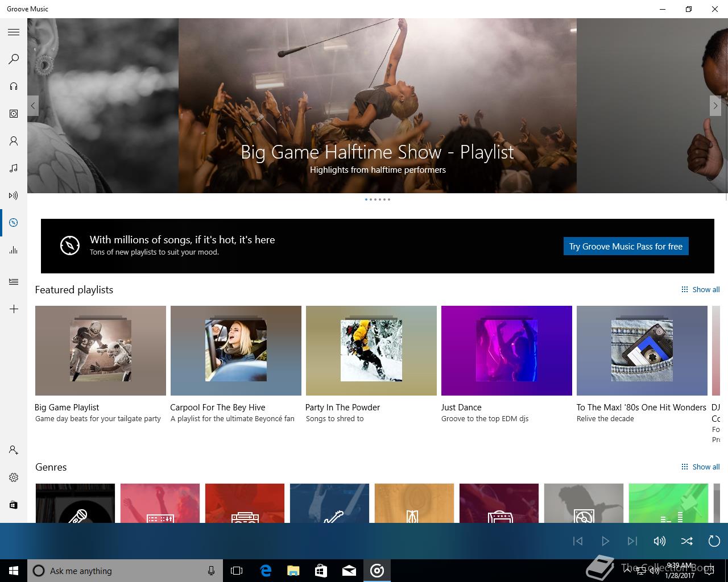Select the Explore compass icon in sidebar

pyautogui.click(x=14, y=223)
